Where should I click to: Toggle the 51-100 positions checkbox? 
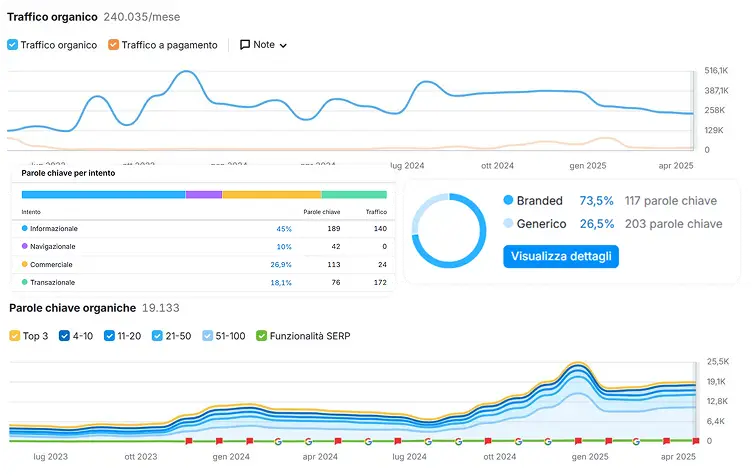(208, 336)
